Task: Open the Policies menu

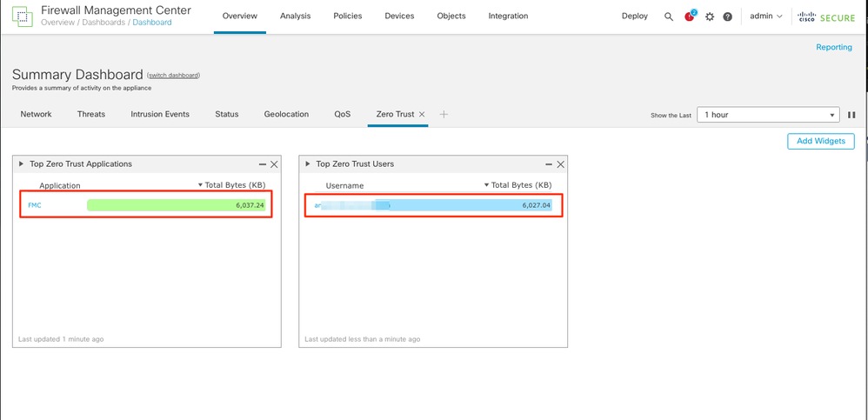Action: pyautogui.click(x=348, y=16)
